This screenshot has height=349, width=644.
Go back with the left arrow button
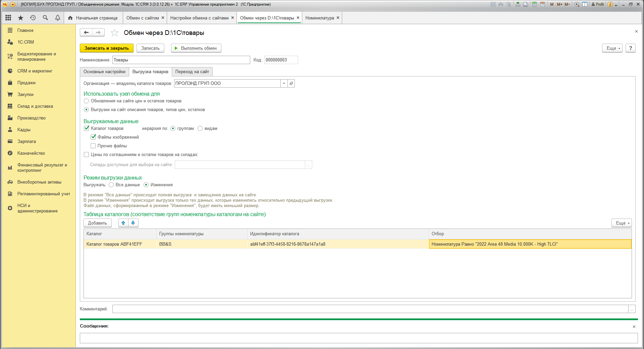tap(86, 33)
